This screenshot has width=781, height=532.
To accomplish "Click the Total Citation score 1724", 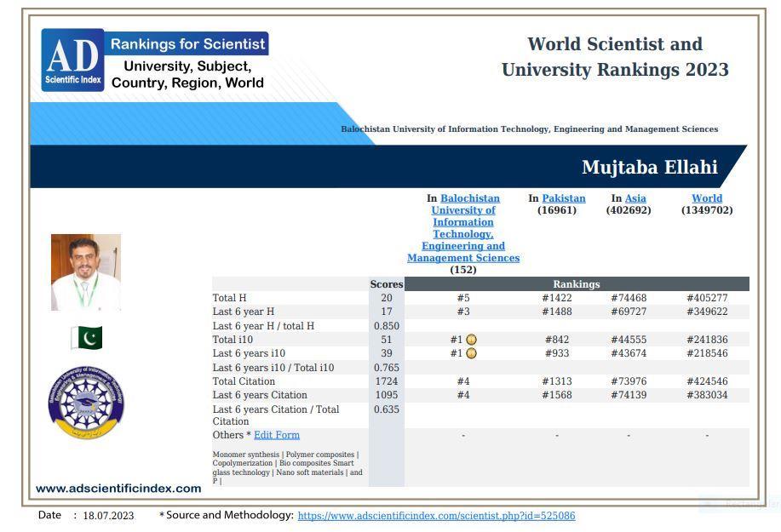I will (x=387, y=381).
